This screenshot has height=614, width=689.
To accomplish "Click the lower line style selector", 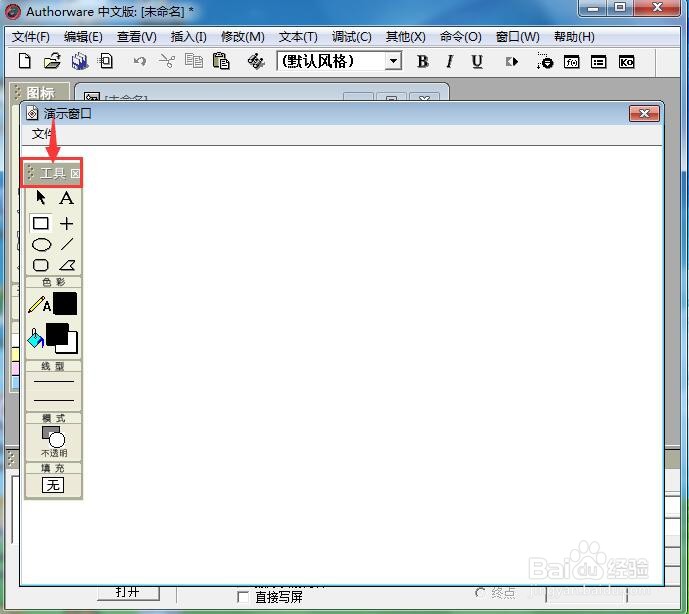I will (54, 400).
